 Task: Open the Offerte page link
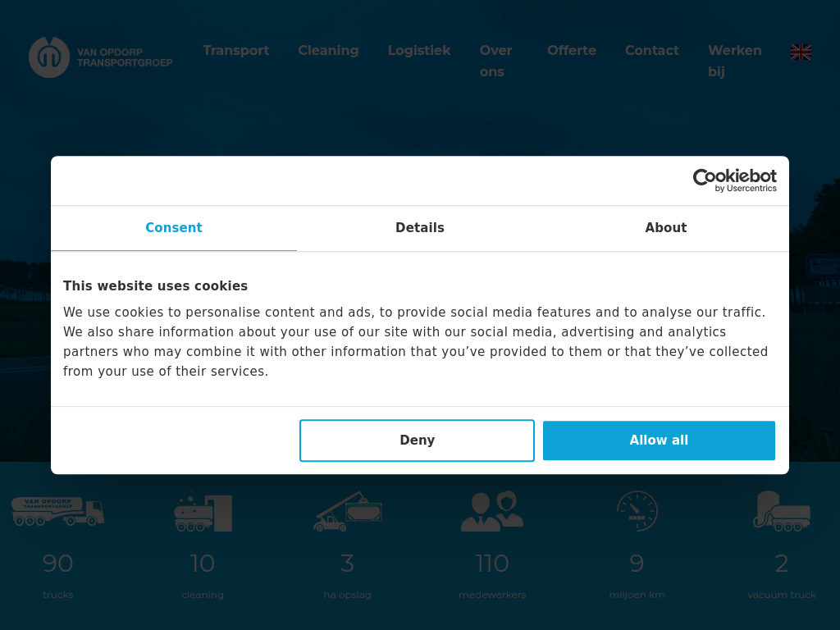[572, 51]
